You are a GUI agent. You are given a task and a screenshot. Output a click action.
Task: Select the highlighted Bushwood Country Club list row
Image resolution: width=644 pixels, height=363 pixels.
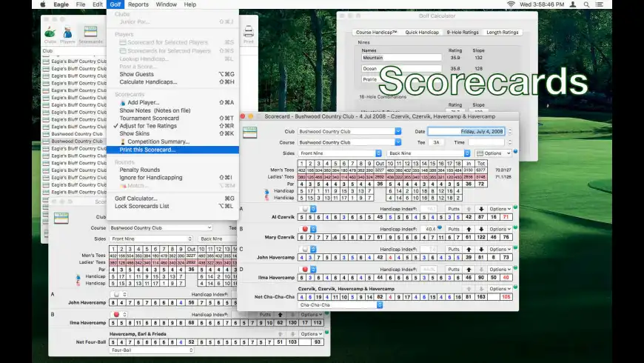pos(74,141)
